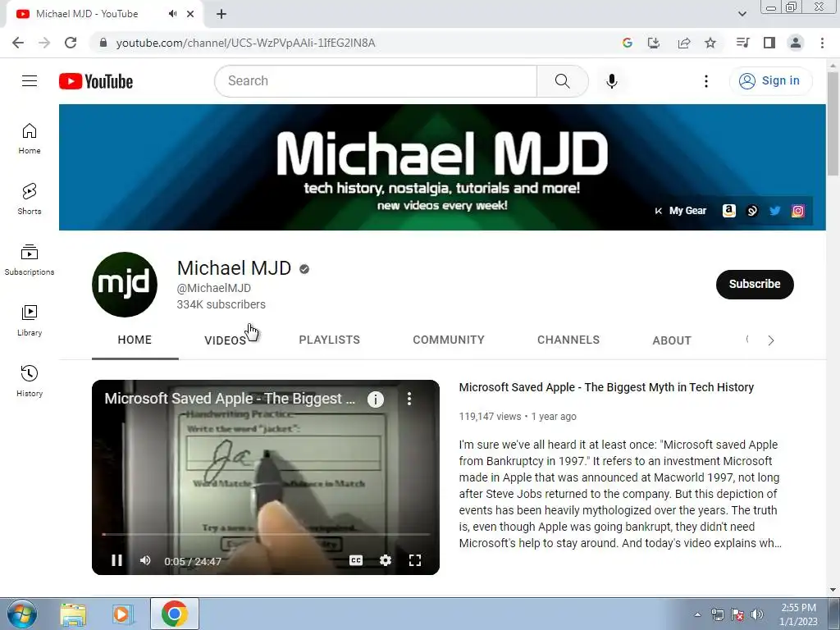
Task: Show hidden tray icons arrow
Action: (697, 615)
